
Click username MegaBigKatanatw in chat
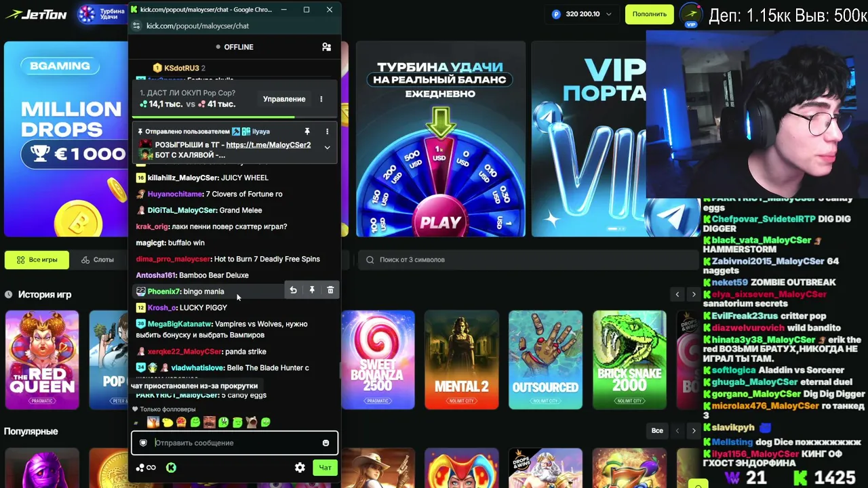pyautogui.click(x=180, y=324)
